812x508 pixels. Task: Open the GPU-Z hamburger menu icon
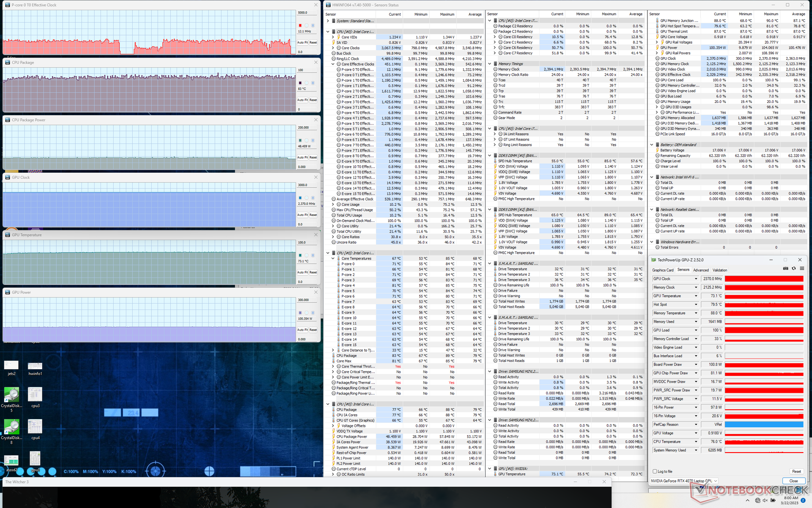802,268
